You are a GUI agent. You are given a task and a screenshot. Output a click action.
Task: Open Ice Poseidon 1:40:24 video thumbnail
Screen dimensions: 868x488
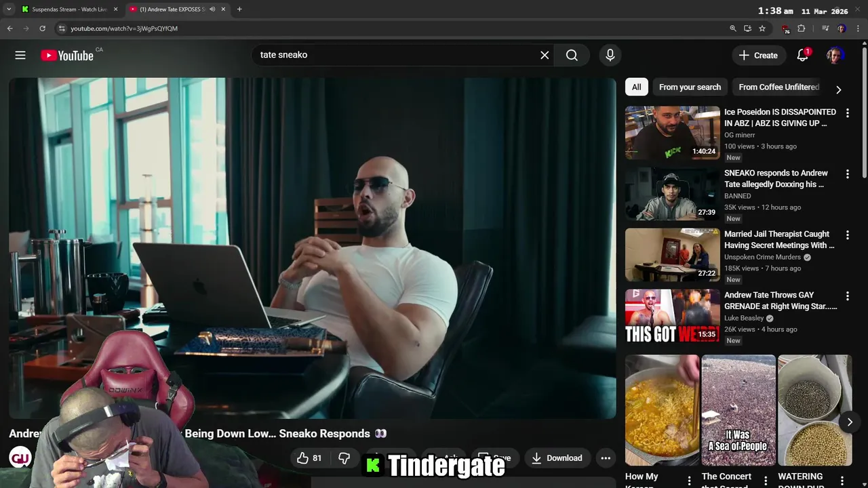pyautogui.click(x=673, y=132)
